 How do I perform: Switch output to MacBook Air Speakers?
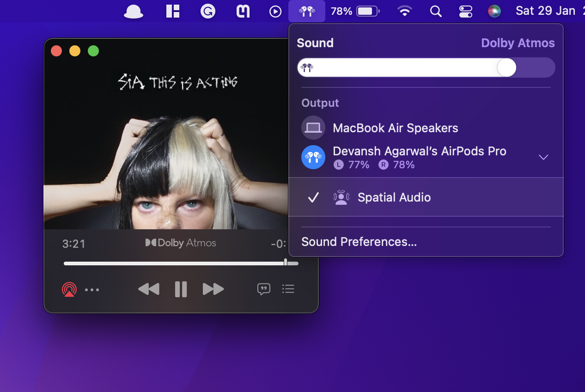click(x=395, y=128)
